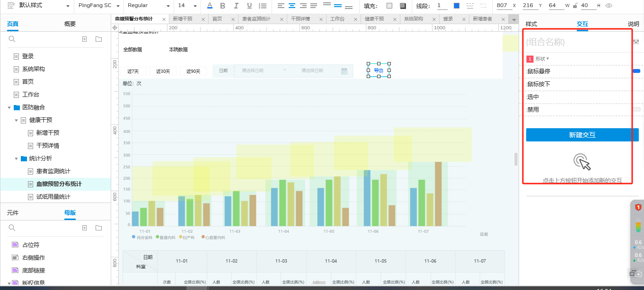644x290 pixels.
Task: Switch to the 元件 libraries tab
Action: click(13, 213)
